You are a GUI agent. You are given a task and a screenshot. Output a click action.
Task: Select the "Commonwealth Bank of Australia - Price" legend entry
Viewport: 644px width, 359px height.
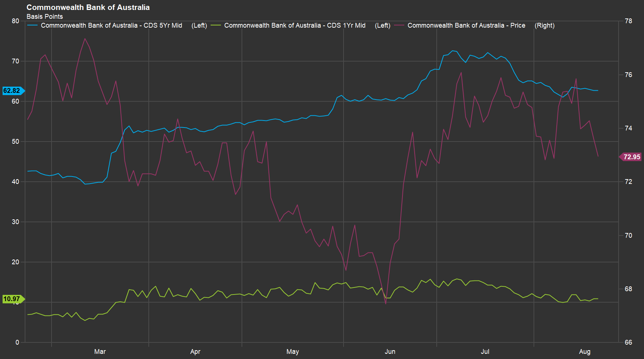tap(467, 25)
